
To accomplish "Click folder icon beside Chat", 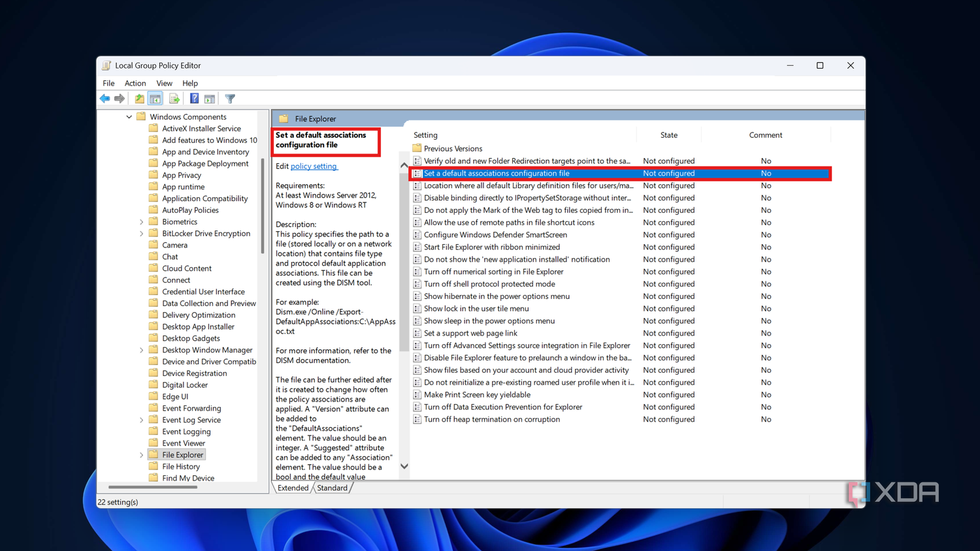I will click(154, 257).
